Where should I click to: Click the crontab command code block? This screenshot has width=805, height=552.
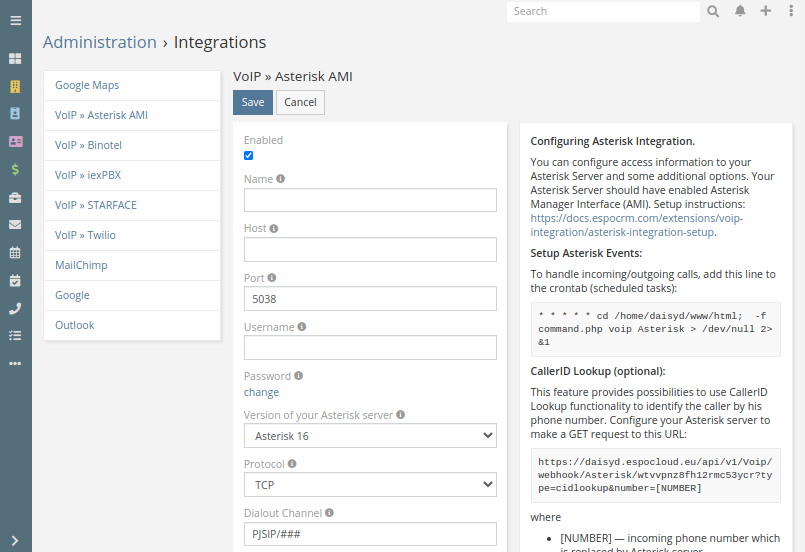tap(656, 329)
